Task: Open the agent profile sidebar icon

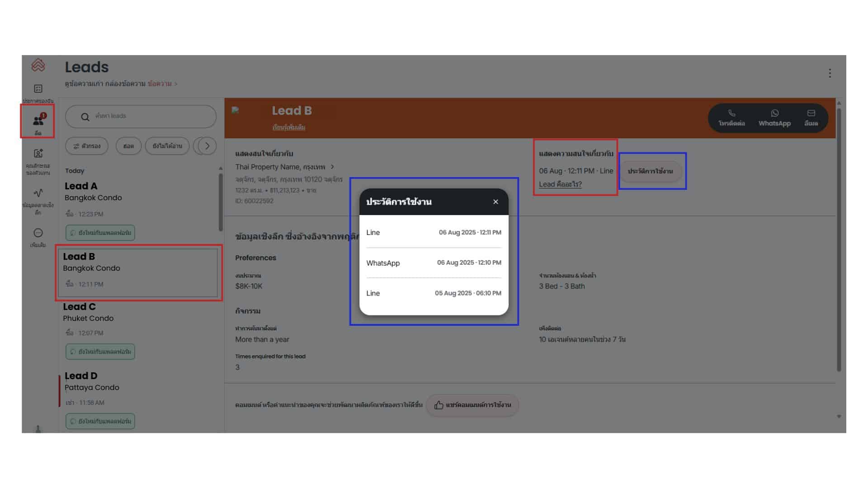Action: point(38,154)
